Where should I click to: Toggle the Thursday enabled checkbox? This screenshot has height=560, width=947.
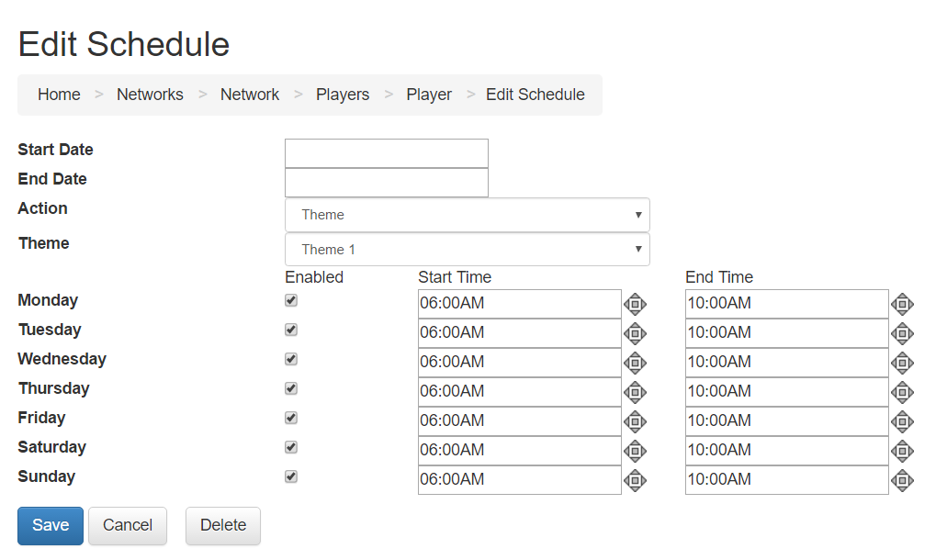point(291,388)
